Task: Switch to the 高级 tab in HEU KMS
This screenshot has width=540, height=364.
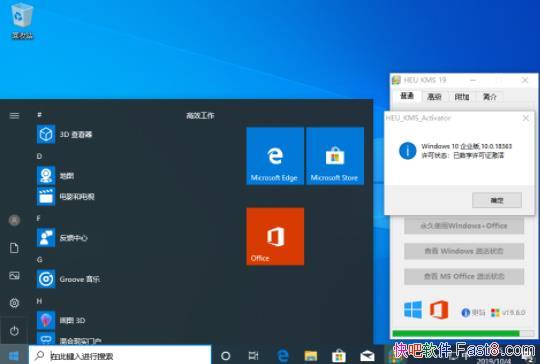Action: click(434, 97)
